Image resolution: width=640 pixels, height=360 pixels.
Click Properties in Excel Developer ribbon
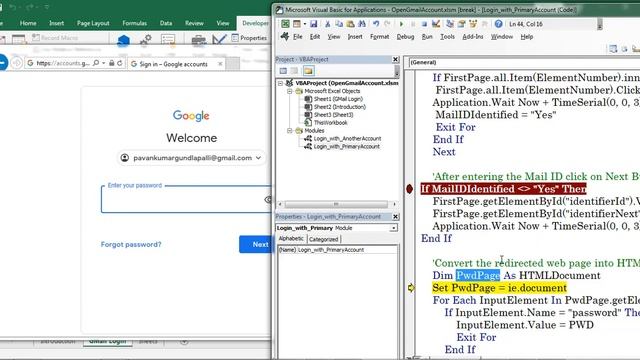pos(249,38)
